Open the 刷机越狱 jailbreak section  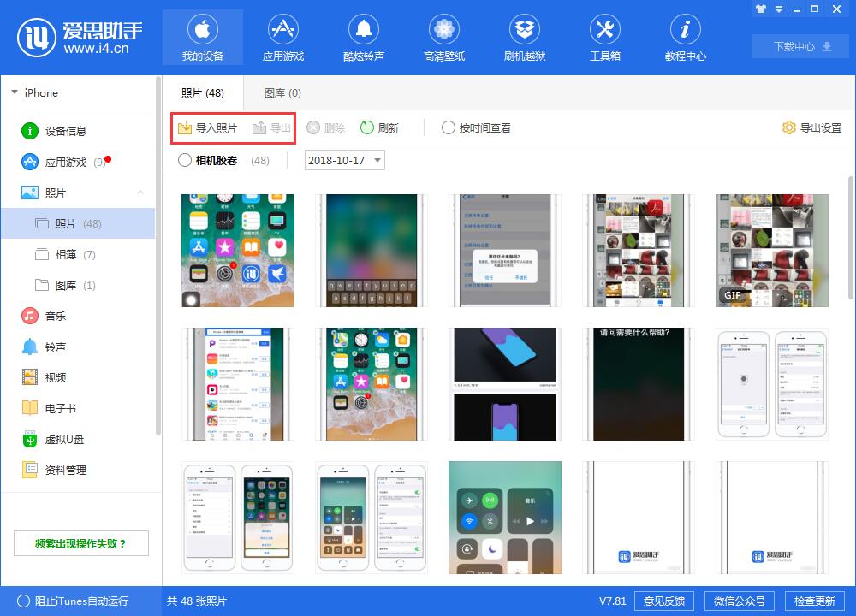524,37
